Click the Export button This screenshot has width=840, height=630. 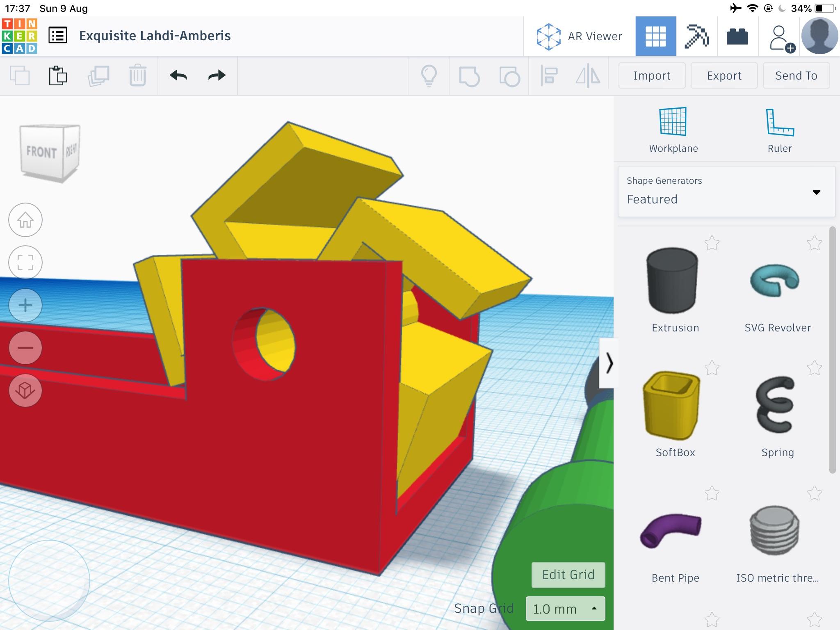pos(724,75)
